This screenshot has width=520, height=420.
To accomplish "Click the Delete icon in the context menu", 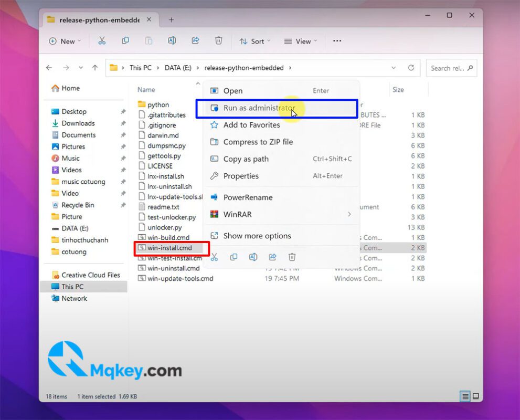I will click(x=292, y=257).
